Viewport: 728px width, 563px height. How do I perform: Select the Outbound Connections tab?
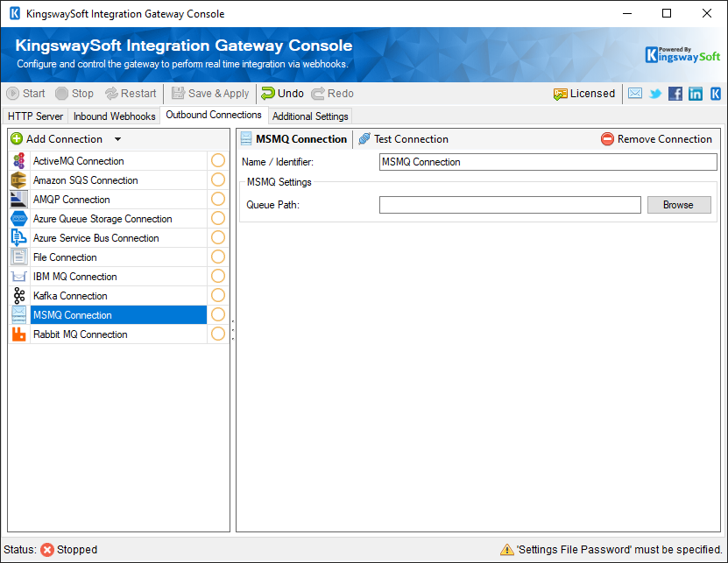214,115
